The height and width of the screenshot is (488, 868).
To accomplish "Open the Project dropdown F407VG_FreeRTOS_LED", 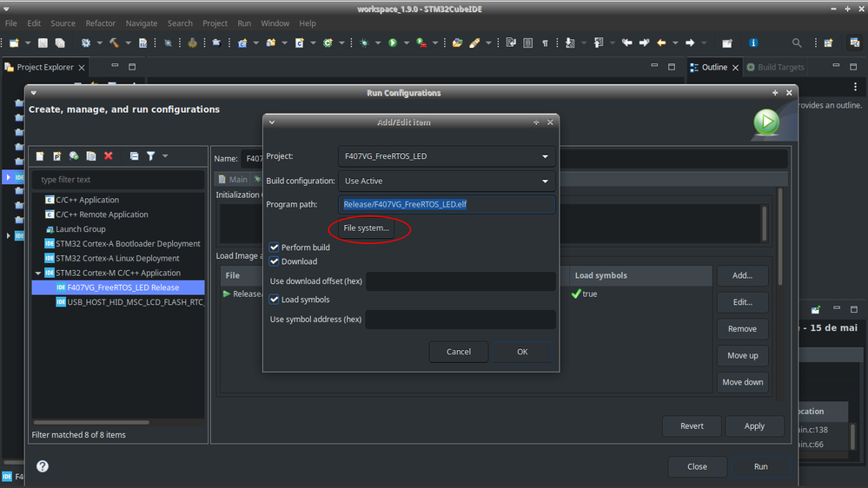I will tap(447, 156).
